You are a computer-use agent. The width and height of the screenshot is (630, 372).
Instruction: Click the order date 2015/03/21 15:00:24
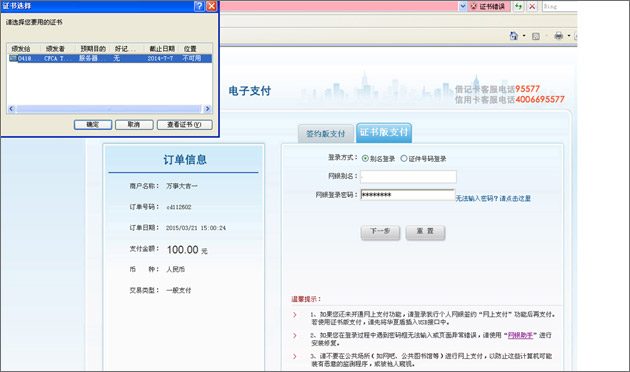[x=196, y=228]
